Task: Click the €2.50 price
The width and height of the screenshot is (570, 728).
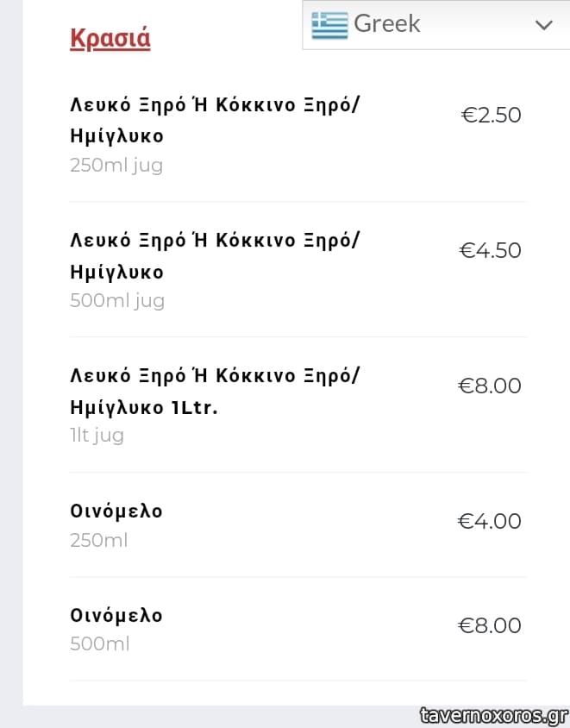Action: (492, 116)
